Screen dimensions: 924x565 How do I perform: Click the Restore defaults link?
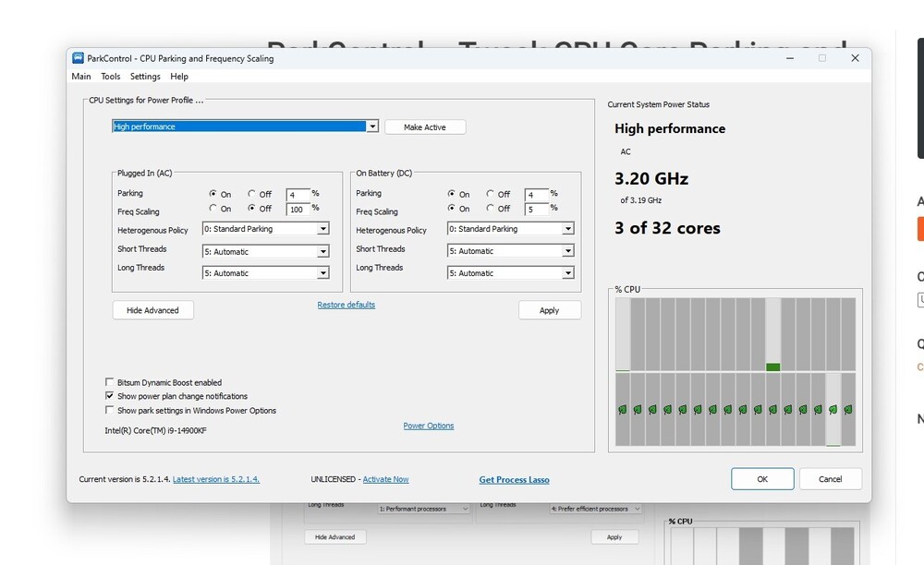tap(346, 305)
